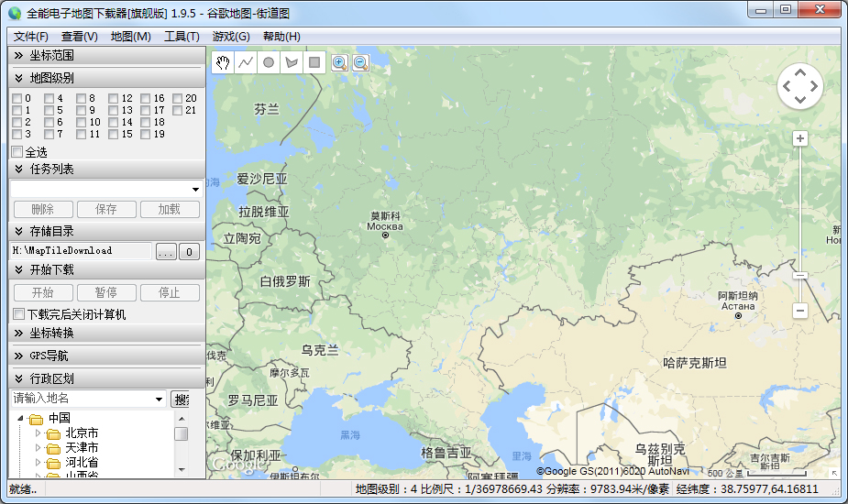
Task: Check map level 4 checkbox
Action: [50, 98]
